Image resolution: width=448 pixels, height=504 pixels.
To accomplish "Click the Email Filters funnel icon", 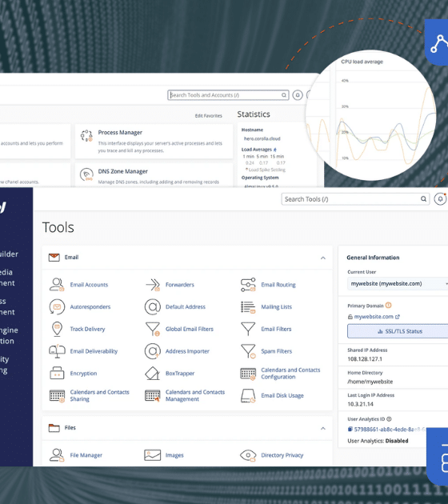I will 248,329.
